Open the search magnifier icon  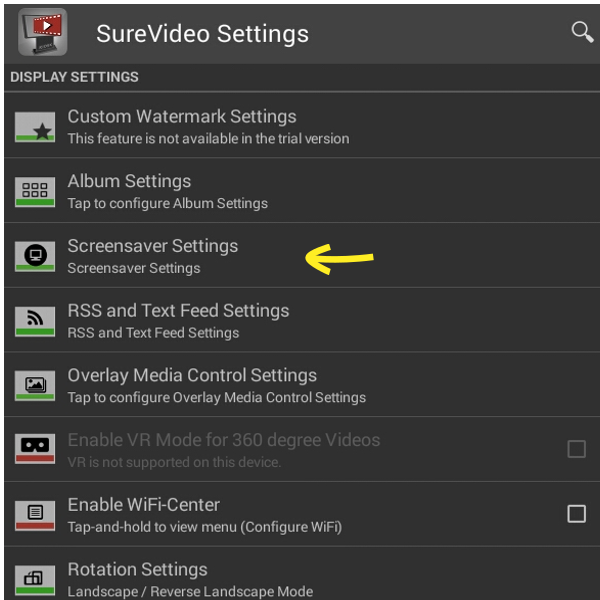pos(582,32)
